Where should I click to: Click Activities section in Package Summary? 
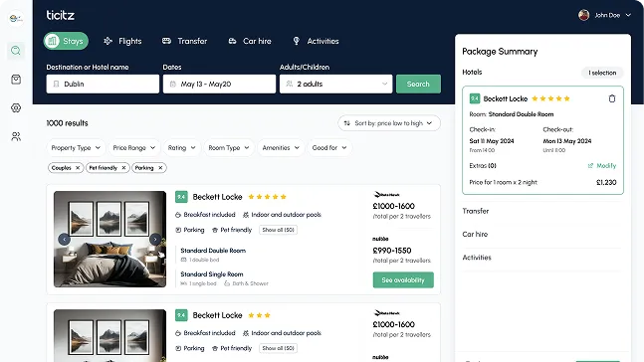pyautogui.click(x=477, y=258)
